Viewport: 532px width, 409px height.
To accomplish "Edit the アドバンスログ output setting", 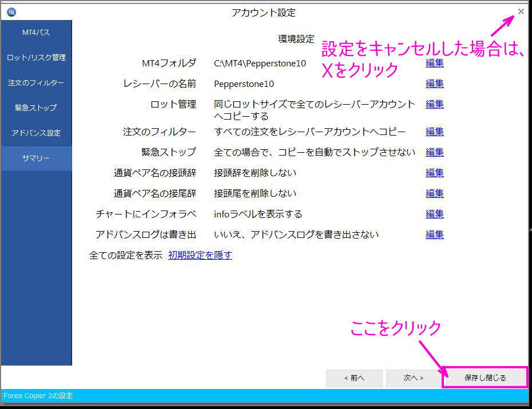I will pyautogui.click(x=434, y=234).
